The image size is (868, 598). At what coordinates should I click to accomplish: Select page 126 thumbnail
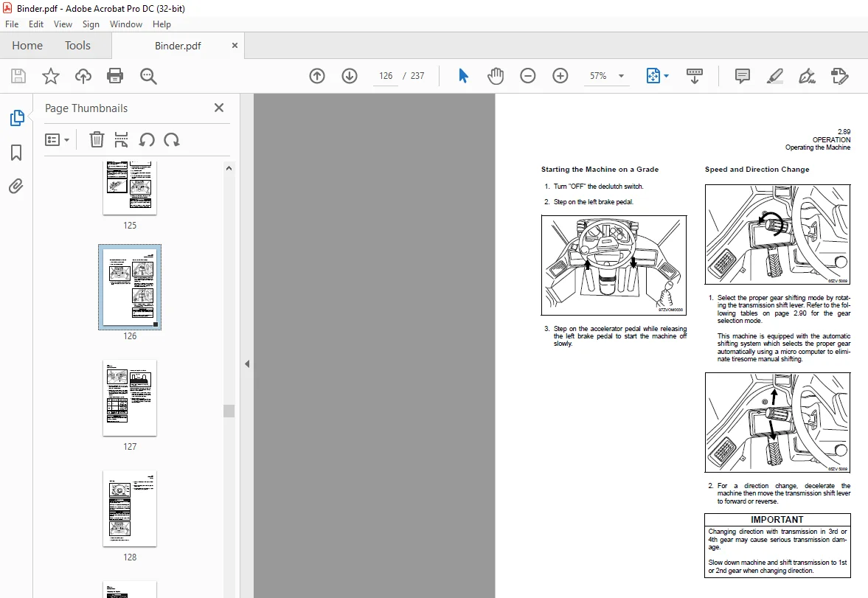130,287
